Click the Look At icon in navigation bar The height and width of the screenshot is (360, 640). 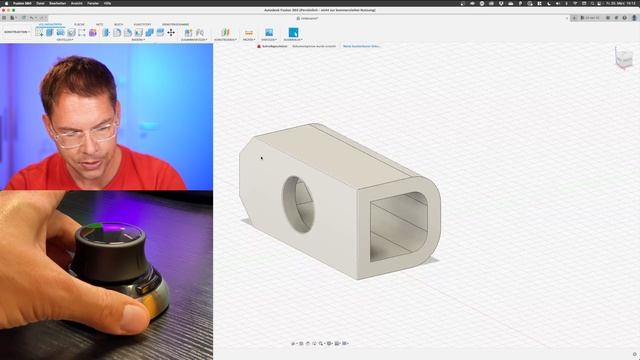301,344
